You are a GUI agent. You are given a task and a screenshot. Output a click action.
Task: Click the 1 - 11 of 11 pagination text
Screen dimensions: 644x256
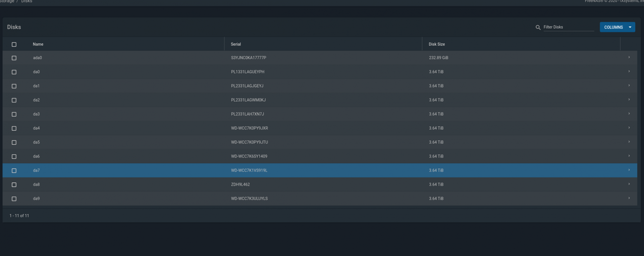19,216
